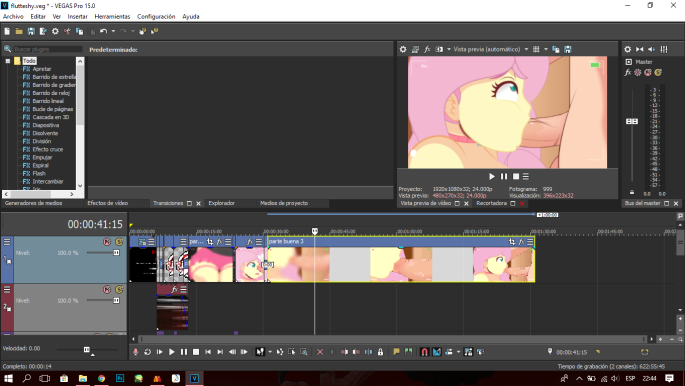
Task: Switch to the Efectos de vídeo tab
Action: pyautogui.click(x=107, y=203)
